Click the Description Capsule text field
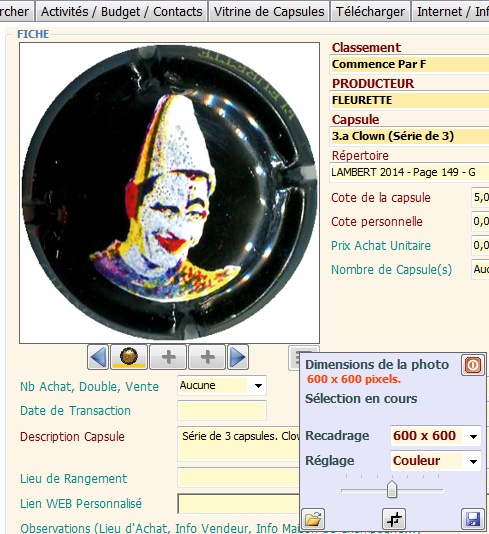This screenshot has height=534, width=489. [x=239, y=444]
